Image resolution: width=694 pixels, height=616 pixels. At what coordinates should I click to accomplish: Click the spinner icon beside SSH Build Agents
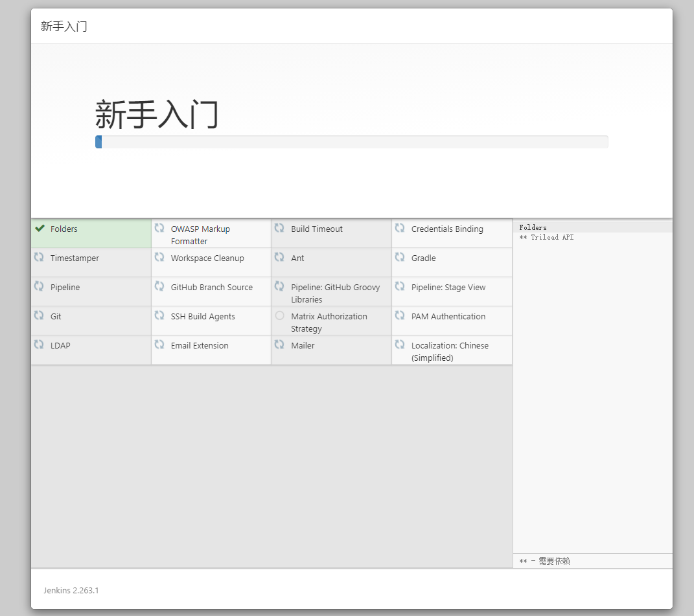pos(159,315)
